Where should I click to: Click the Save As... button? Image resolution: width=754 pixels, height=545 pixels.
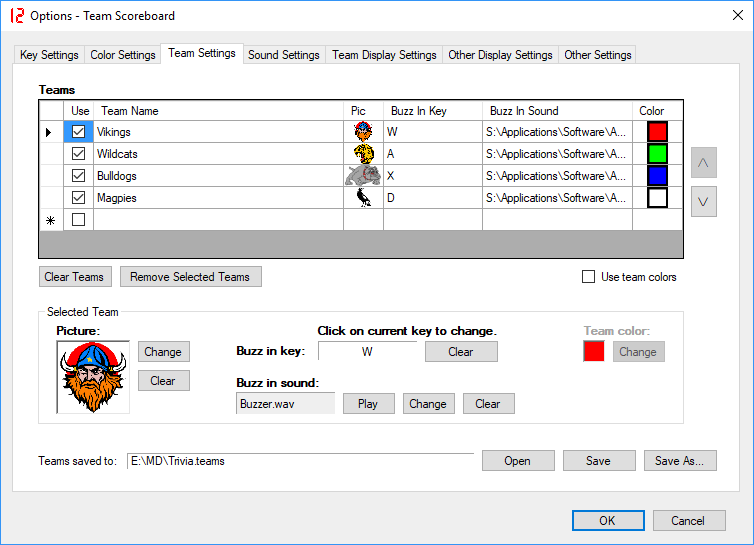click(680, 461)
